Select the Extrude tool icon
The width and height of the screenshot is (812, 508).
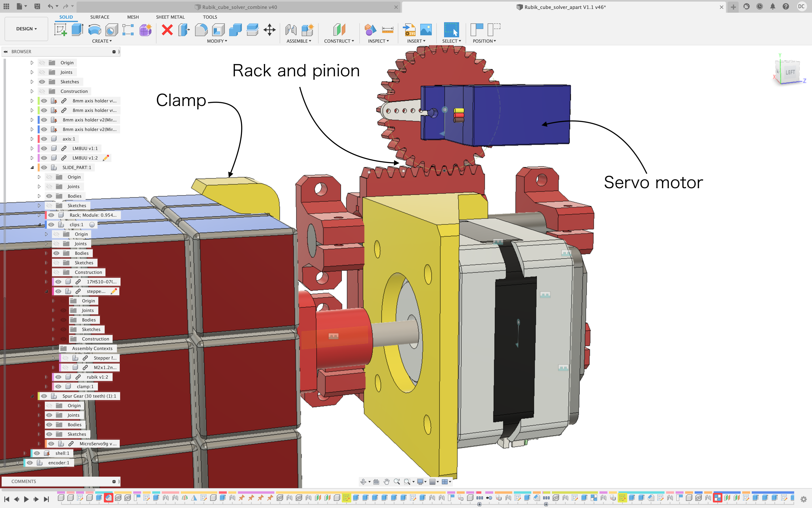78,30
